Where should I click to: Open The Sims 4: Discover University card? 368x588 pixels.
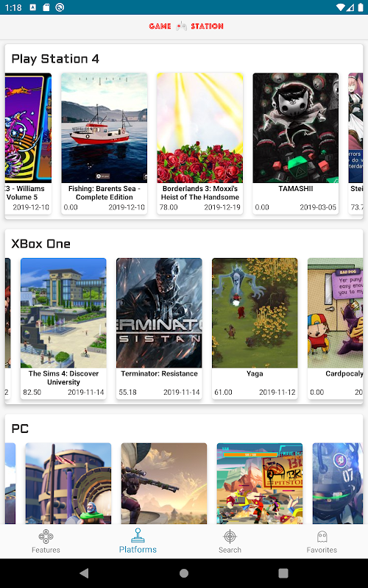[63, 329]
